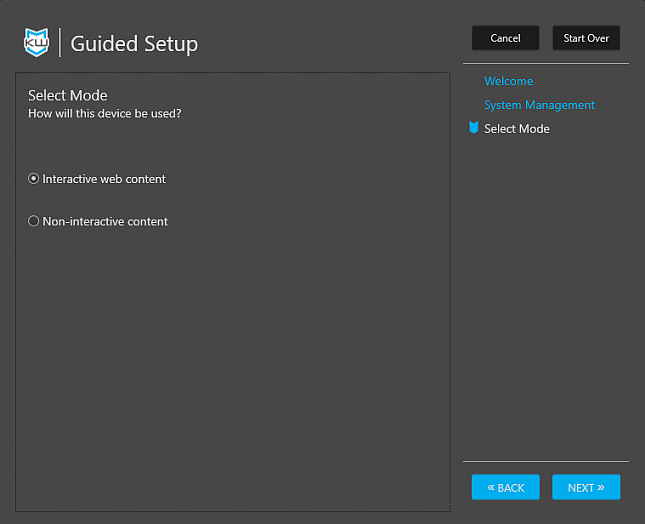
Task: Click the Start Over button
Action: click(x=586, y=38)
